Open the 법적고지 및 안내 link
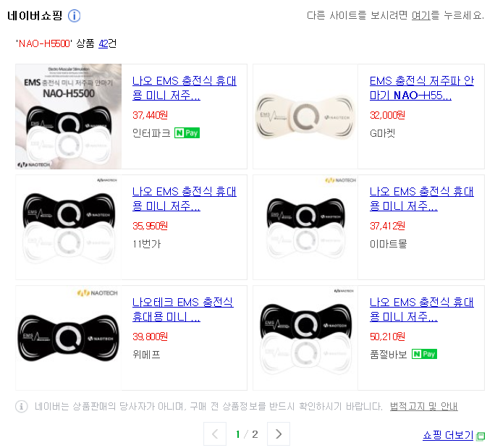The height and width of the screenshot is (448, 495). pyautogui.click(x=423, y=406)
